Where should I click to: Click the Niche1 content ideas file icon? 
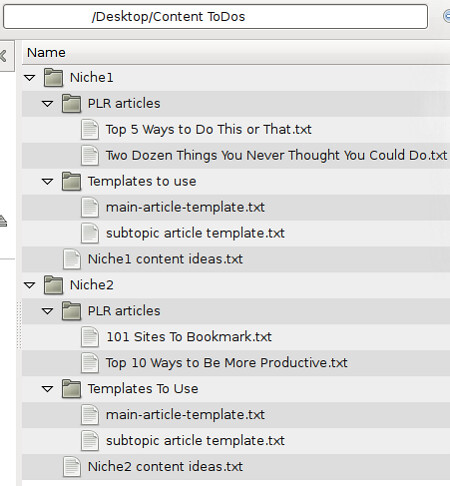72,259
